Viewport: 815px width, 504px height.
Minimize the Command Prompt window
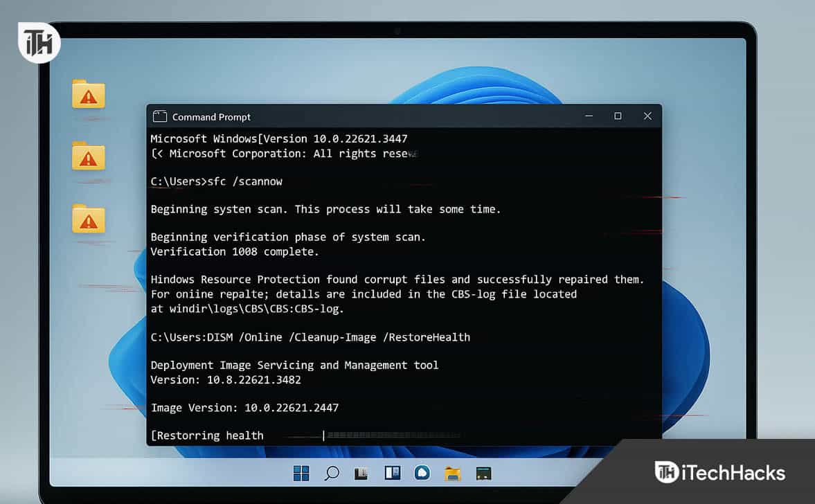(x=588, y=116)
